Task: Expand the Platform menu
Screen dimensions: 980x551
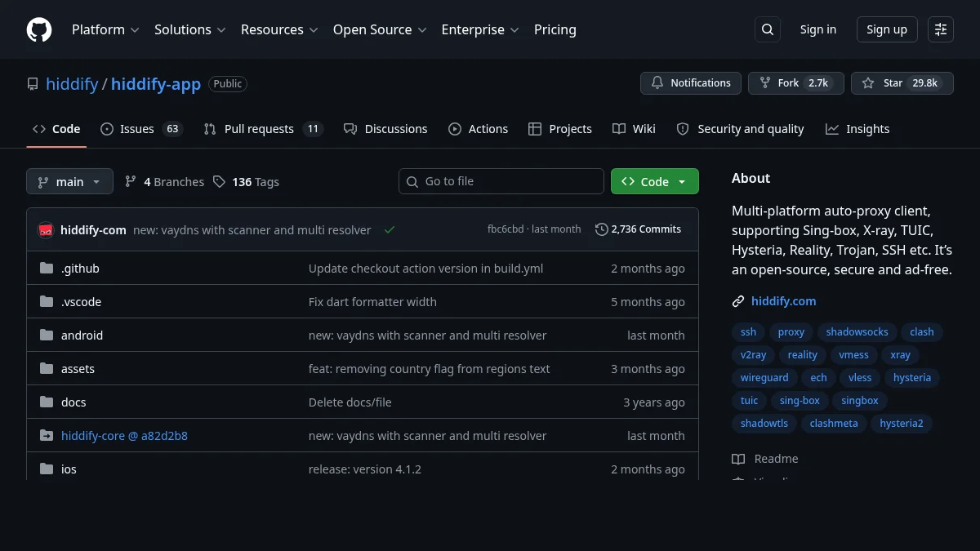Action: (x=105, y=29)
